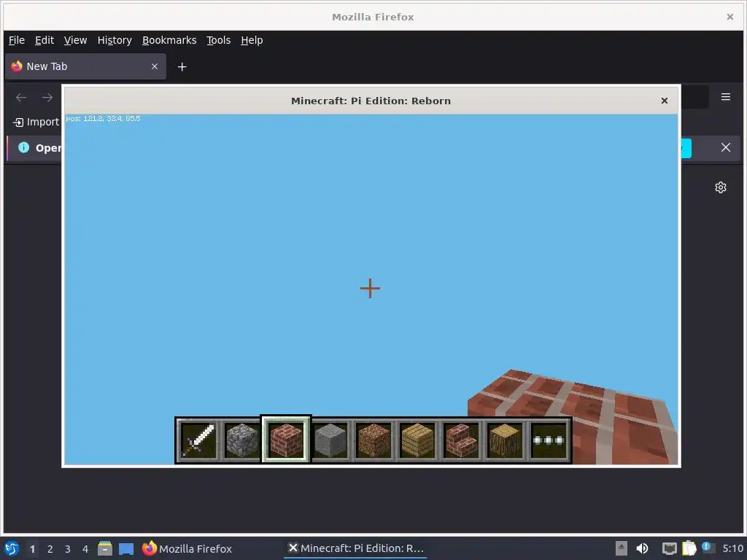Open clipboard manager tray icon

[x=689, y=548]
